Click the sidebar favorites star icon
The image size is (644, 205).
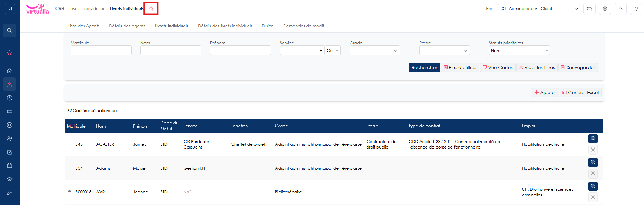[x=9, y=53]
